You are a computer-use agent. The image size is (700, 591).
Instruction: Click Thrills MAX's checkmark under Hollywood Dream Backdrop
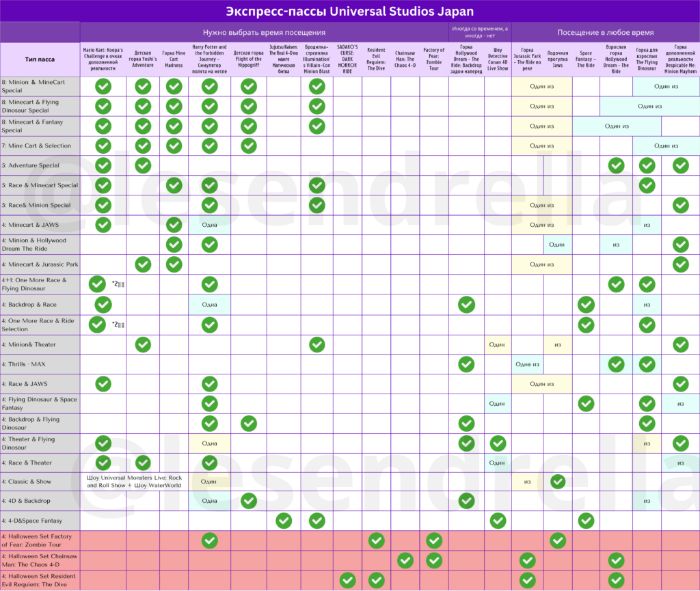coord(466,364)
